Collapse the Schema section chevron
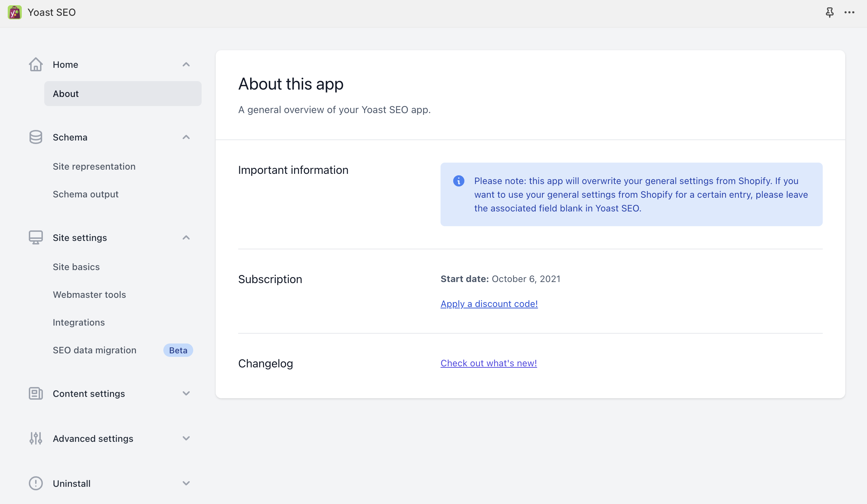This screenshot has width=867, height=504. point(186,137)
